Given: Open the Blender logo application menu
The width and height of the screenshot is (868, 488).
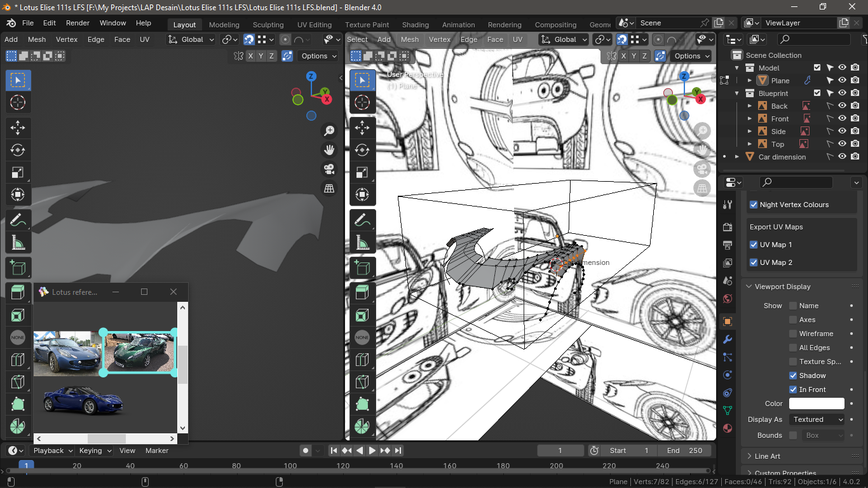Looking at the screenshot, I should [x=11, y=23].
